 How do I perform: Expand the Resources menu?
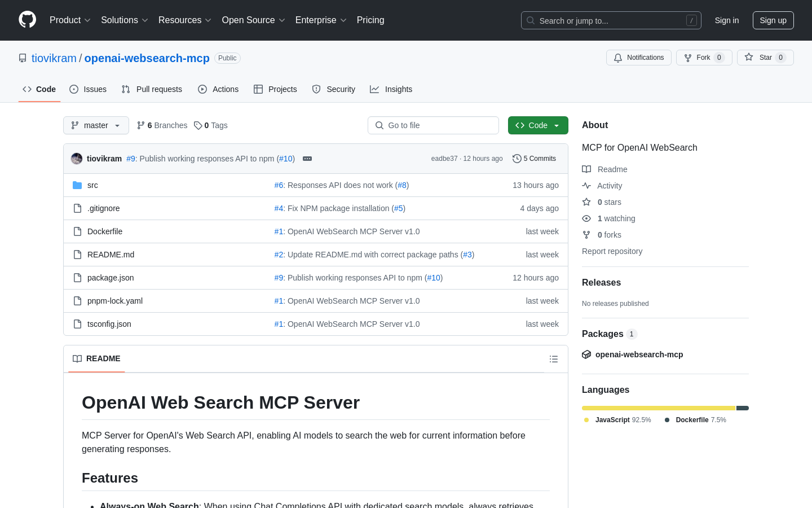[x=185, y=20]
